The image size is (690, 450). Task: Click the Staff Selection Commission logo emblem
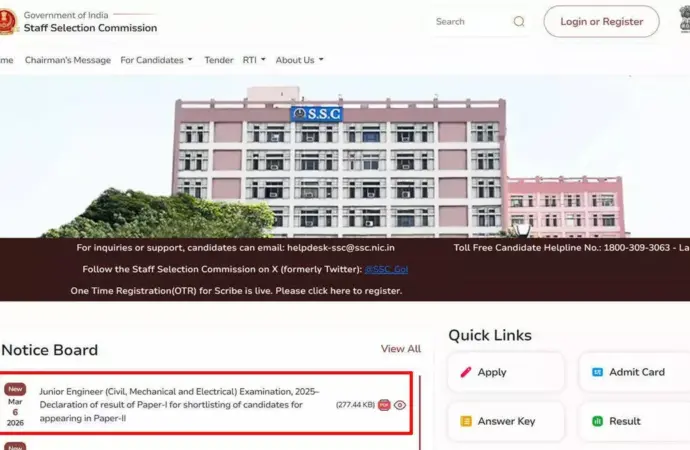(x=7, y=21)
